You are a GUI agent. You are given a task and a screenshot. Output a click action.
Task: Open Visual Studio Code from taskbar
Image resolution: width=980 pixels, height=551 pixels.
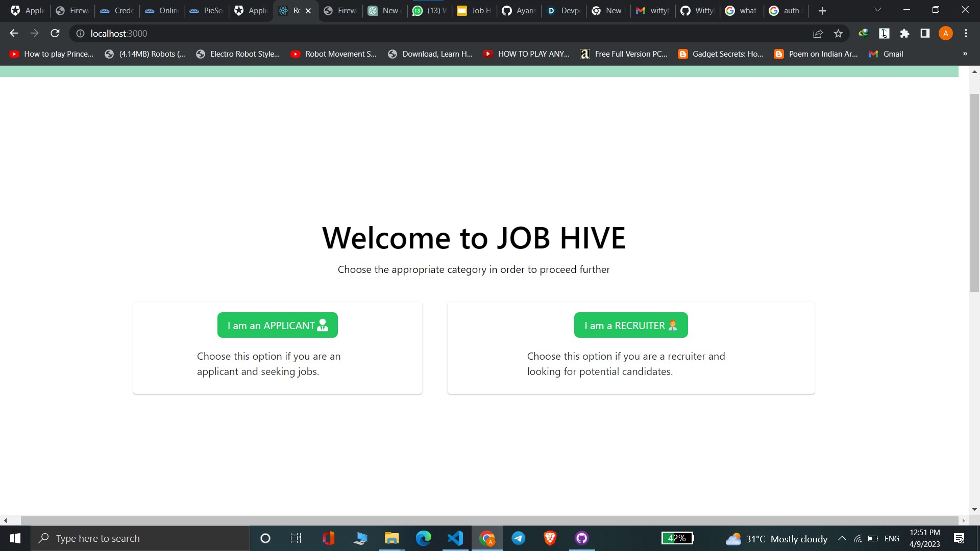tap(455, 538)
